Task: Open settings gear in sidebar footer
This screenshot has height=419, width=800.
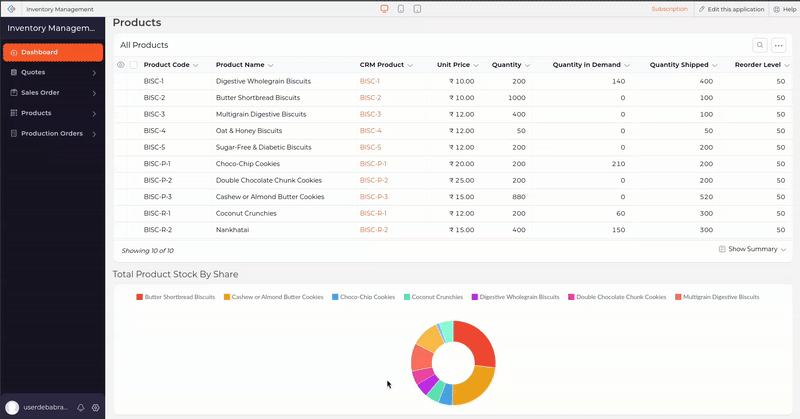Action: point(95,408)
